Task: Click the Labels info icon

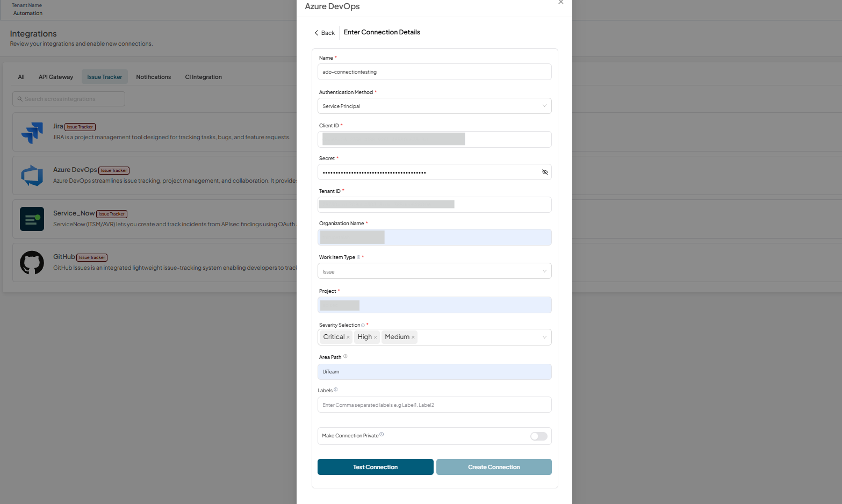Action: [x=336, y=390]
